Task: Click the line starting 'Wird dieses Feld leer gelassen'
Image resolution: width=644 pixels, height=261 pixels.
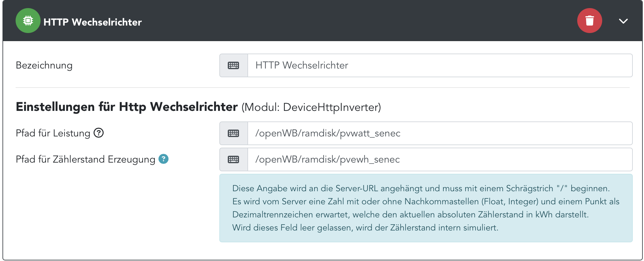Action: [365, 228]
